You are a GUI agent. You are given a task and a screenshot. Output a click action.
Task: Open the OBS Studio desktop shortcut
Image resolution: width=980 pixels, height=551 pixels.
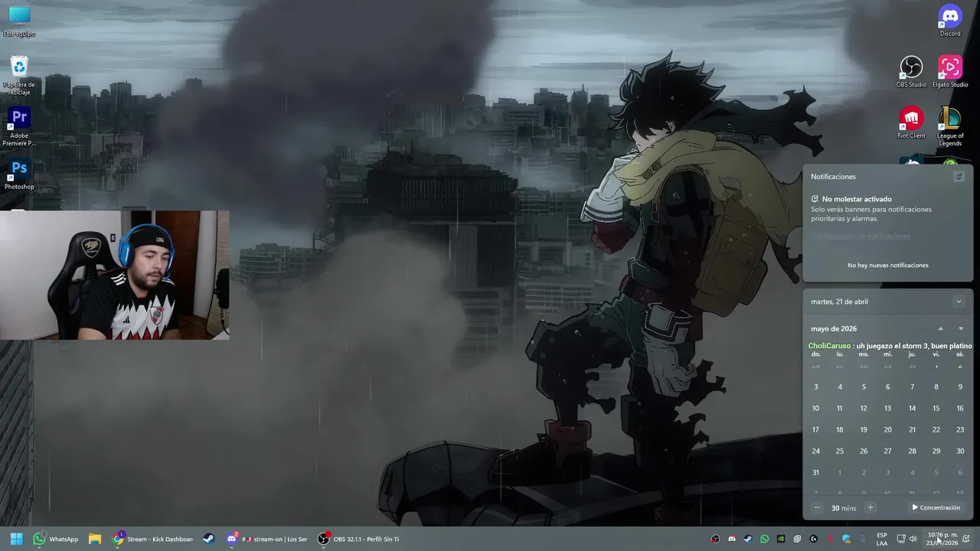[x=911, y=72]
